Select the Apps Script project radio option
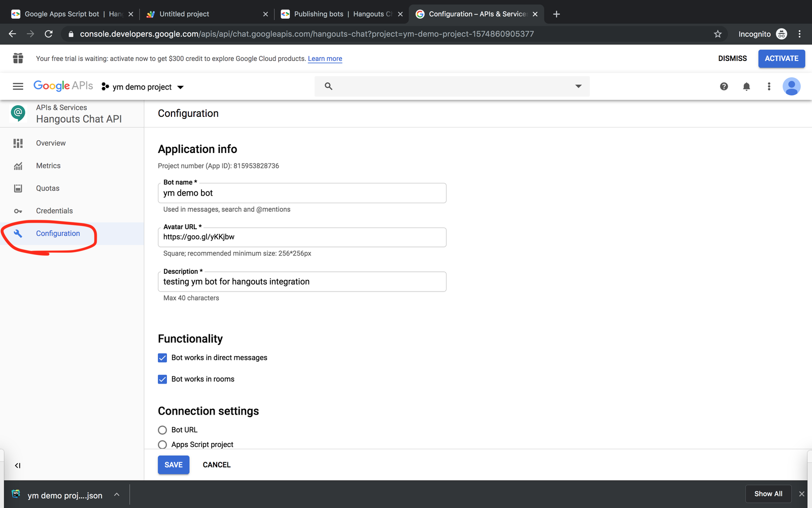812x508 pixels. tap(162, 444)
